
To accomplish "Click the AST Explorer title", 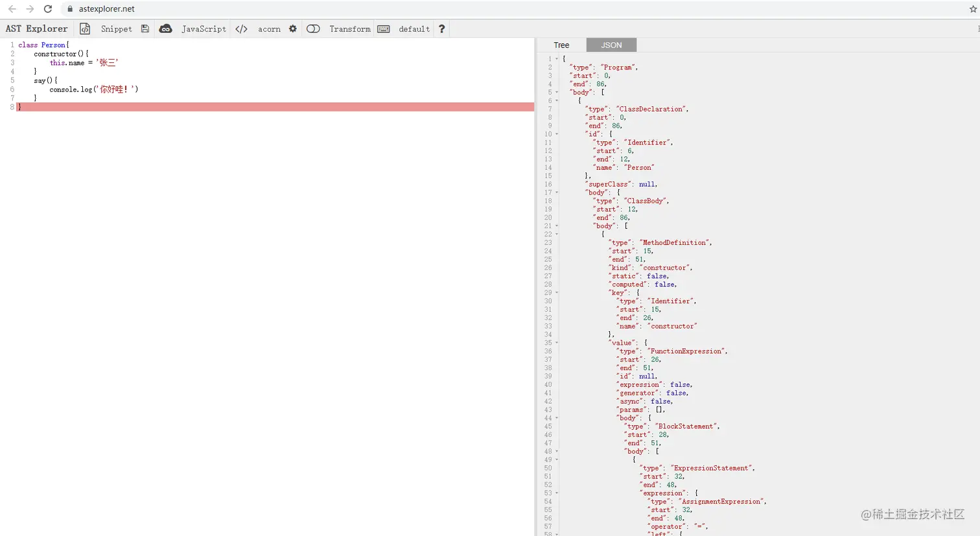I will coord(37,29).
